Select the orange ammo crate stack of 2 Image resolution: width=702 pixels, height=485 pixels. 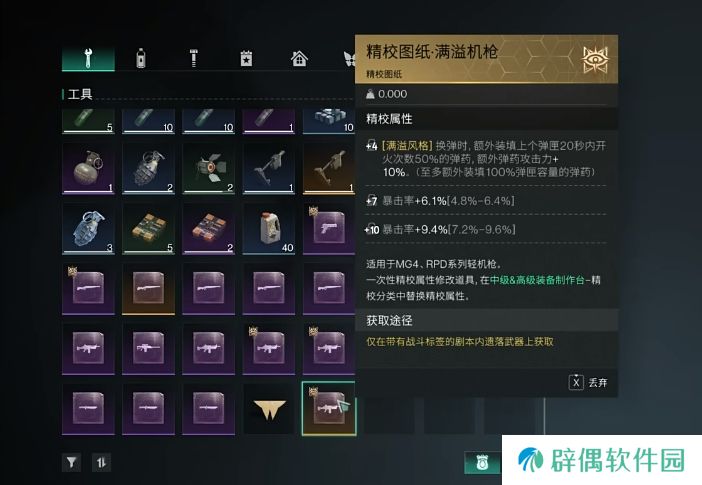point(209,229)
